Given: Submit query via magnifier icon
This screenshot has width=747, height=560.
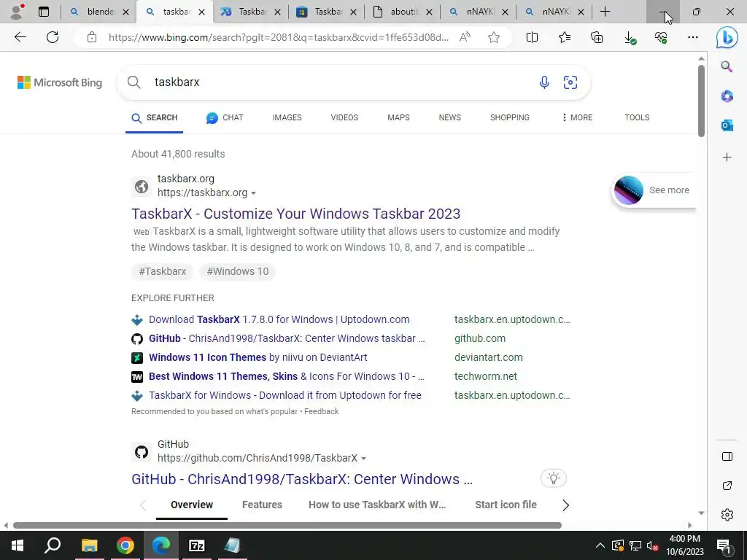Looking at the screenshot, I should coord(134,82).
